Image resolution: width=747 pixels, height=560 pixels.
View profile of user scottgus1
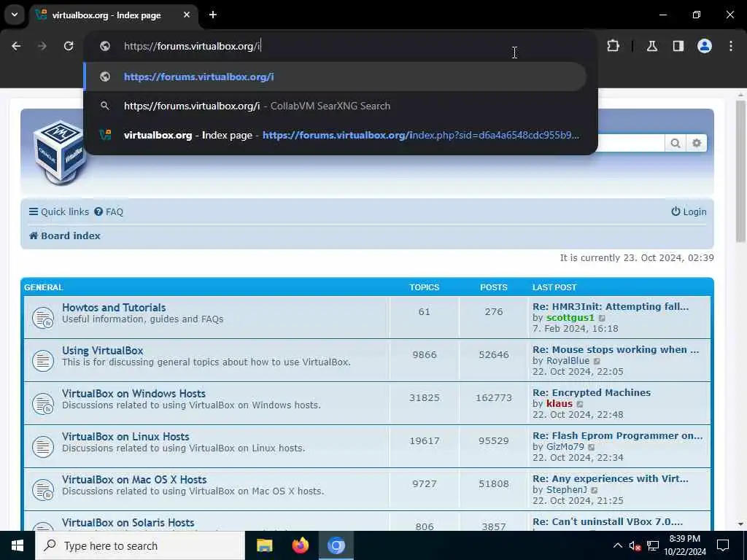pyautogui.click(x=570, y=318)
